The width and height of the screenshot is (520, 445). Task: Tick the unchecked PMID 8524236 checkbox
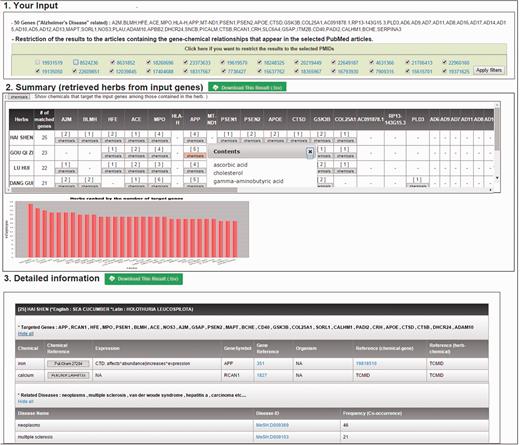click(76, 62)
